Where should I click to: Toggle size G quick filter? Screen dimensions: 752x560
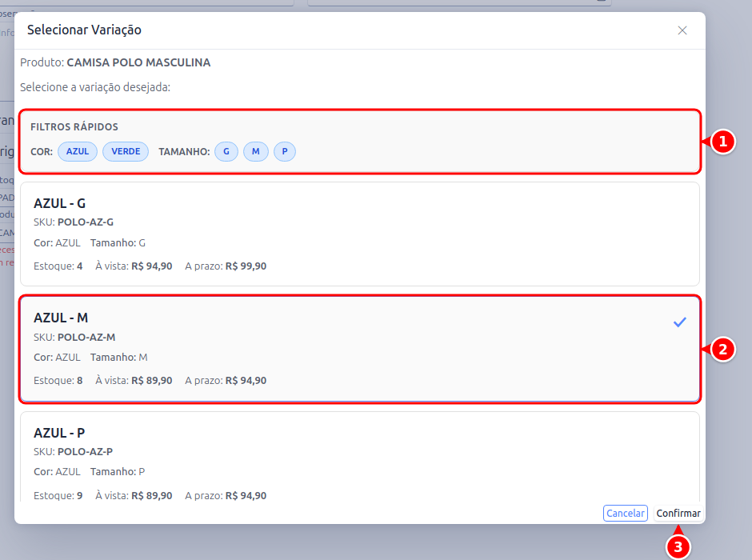click(x=226, y=151)
